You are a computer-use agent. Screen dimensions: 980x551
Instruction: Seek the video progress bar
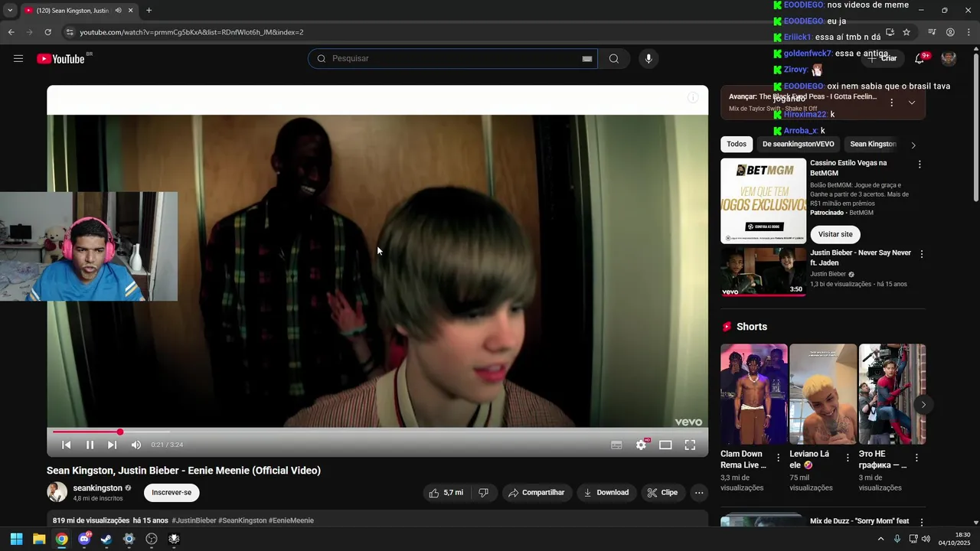(377, 432)
